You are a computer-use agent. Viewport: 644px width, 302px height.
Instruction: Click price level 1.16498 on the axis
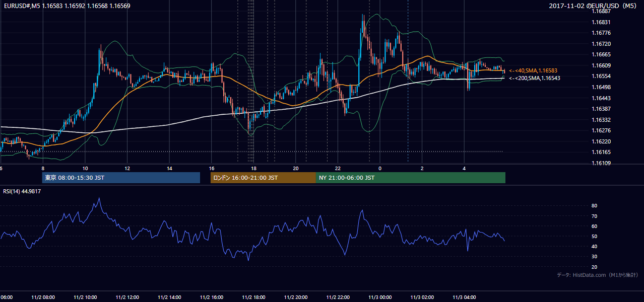click(x=601, y=88)
